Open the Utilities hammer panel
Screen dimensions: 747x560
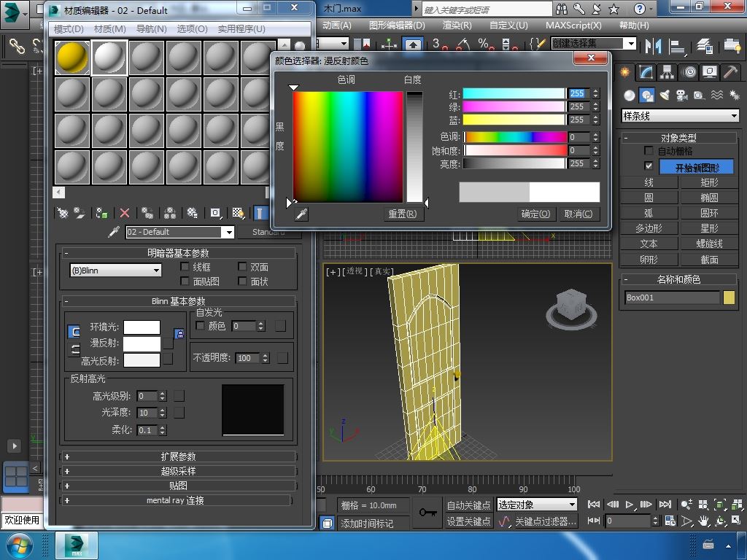tap(730, 72)
